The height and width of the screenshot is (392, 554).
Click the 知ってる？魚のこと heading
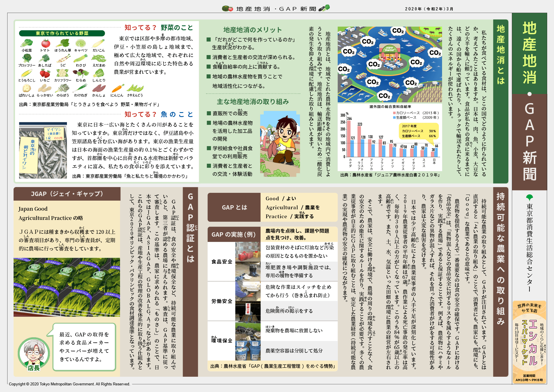coord(159,114)
